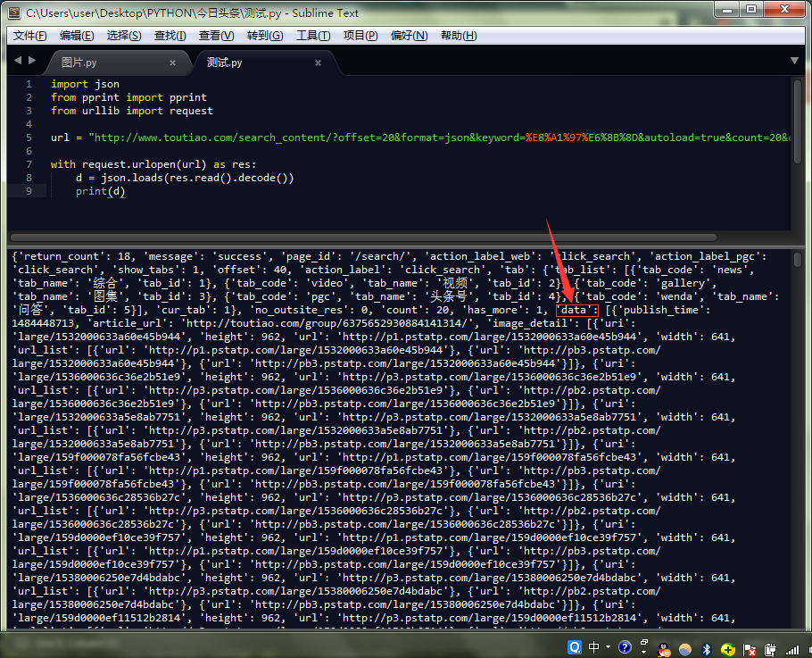Click the network signal bars icon
Image resolution: width=812 pixels, height=658 pixels.
pos(792,649)
